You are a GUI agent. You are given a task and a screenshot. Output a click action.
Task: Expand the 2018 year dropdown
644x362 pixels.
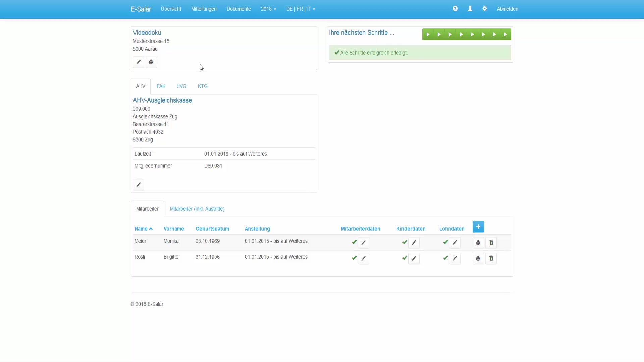click(268, 9)
